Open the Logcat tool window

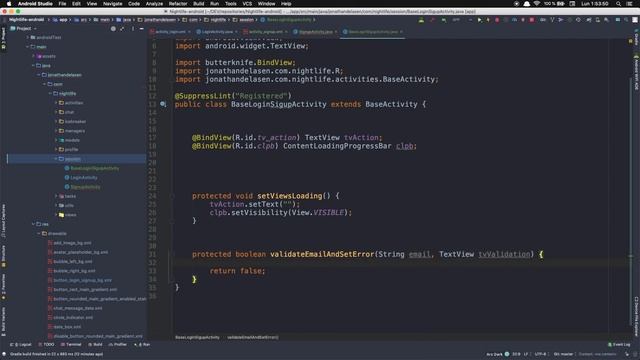click(21, 344)
